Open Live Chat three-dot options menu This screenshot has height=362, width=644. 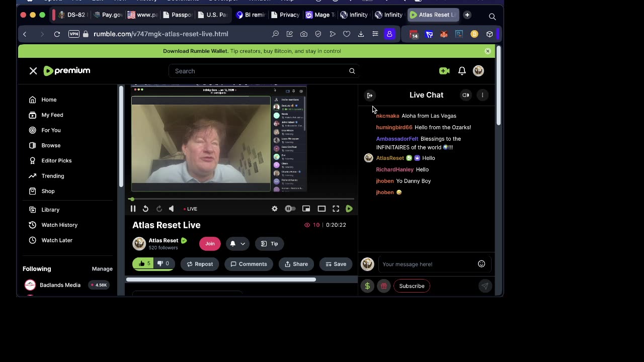tap(482, 95)
